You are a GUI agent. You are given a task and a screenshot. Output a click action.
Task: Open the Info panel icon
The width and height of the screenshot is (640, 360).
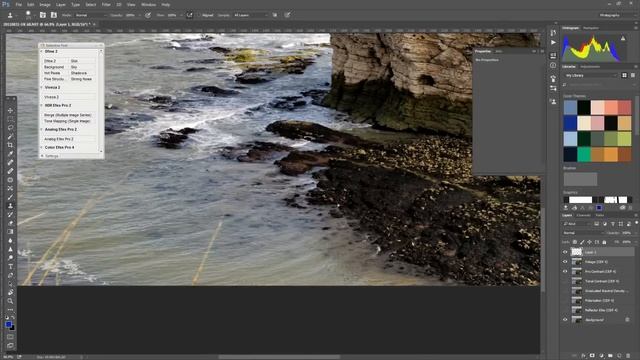tap(553, 65)
